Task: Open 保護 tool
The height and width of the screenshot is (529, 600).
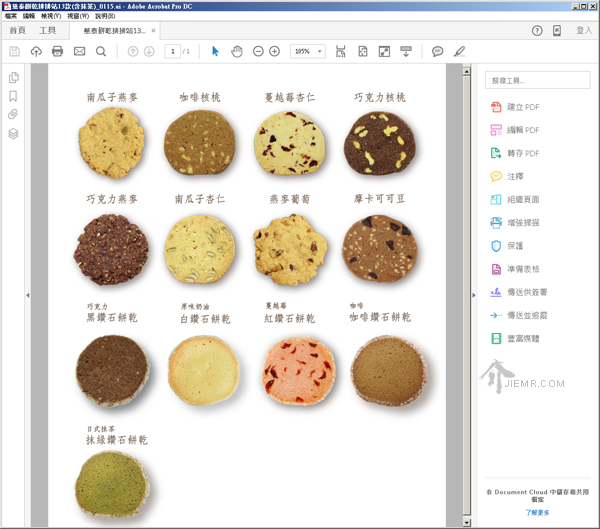Action: 507,245
